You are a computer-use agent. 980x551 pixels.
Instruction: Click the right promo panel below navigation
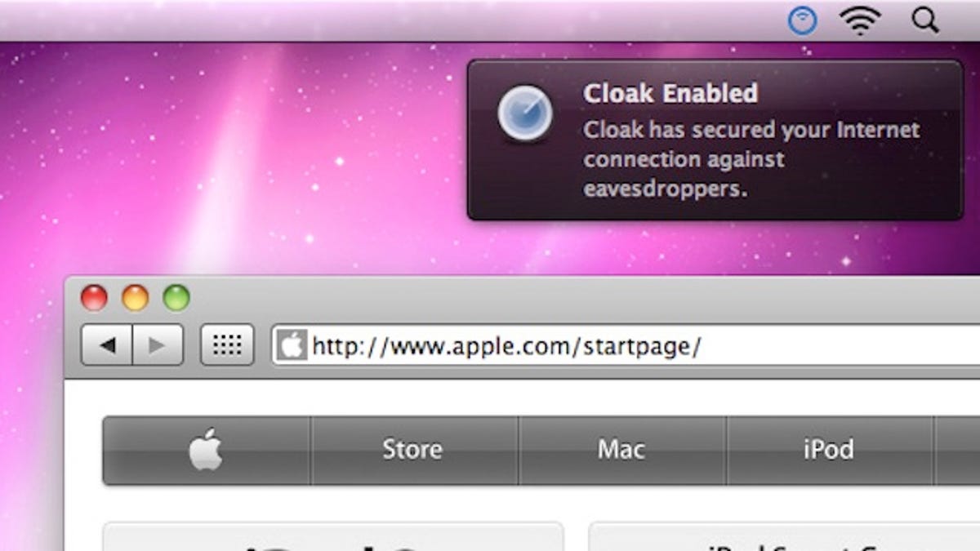click(x=784, y=537)
